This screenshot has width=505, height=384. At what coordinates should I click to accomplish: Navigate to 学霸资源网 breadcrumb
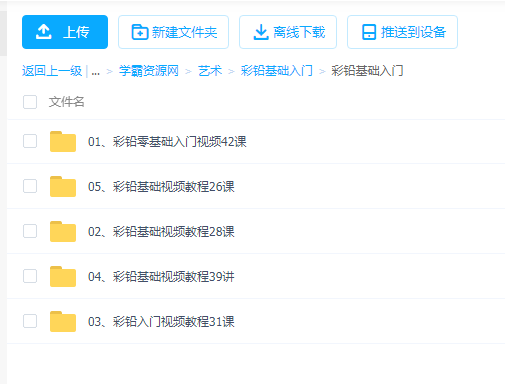[x=149, y=71]
